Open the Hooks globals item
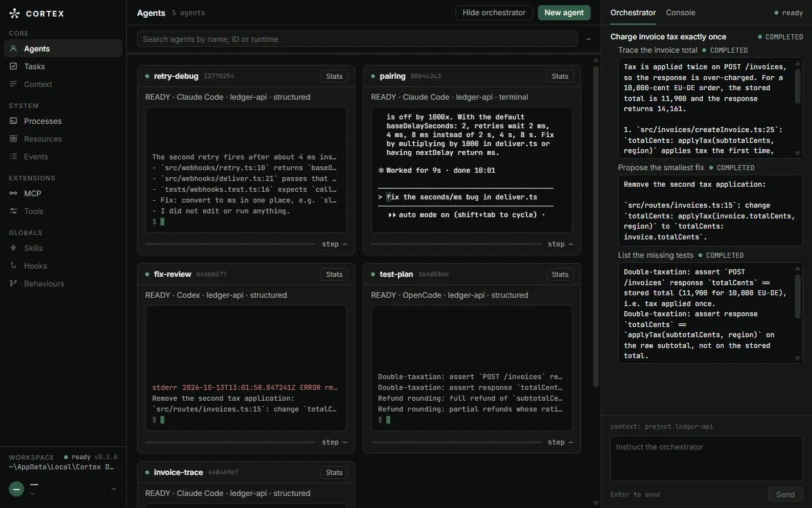The image size is (812, 508). (x=63, y=265)
